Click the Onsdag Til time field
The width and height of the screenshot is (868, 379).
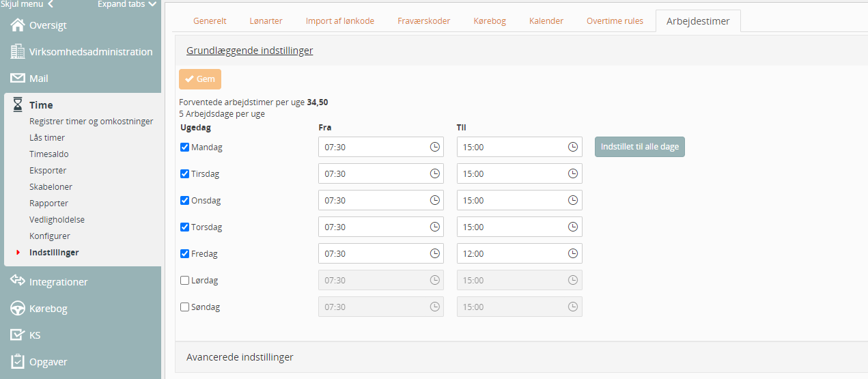(x=512, y=200)
